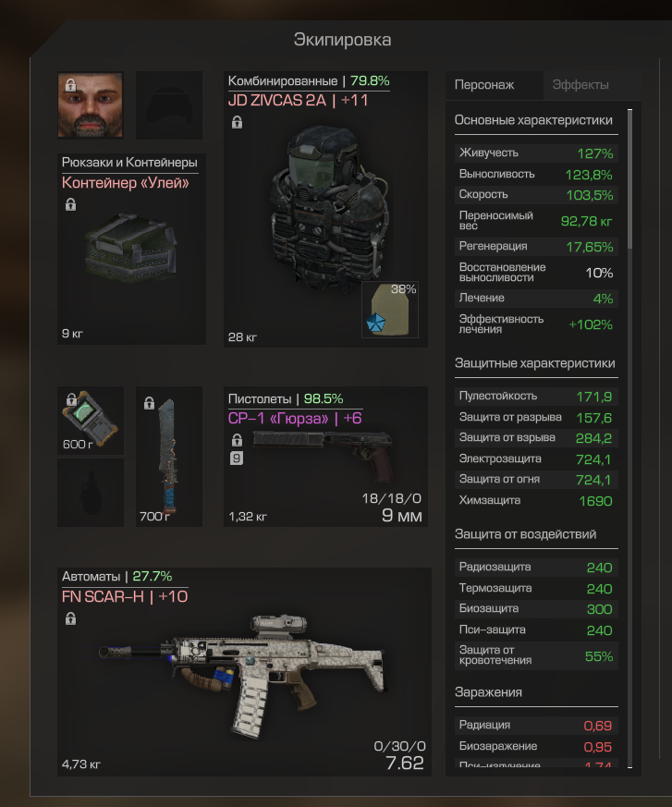
Task: Click the Пулестойкость stat row
Action: point(536,397)
